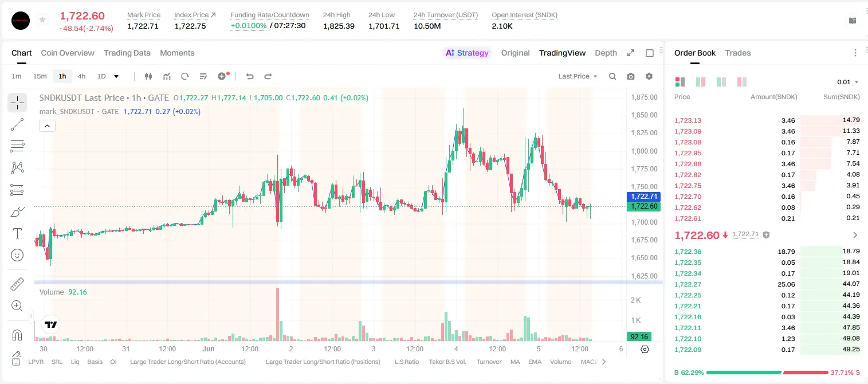Click ask price 1,723.13 row
868x384 pixels.
point(767,120)
